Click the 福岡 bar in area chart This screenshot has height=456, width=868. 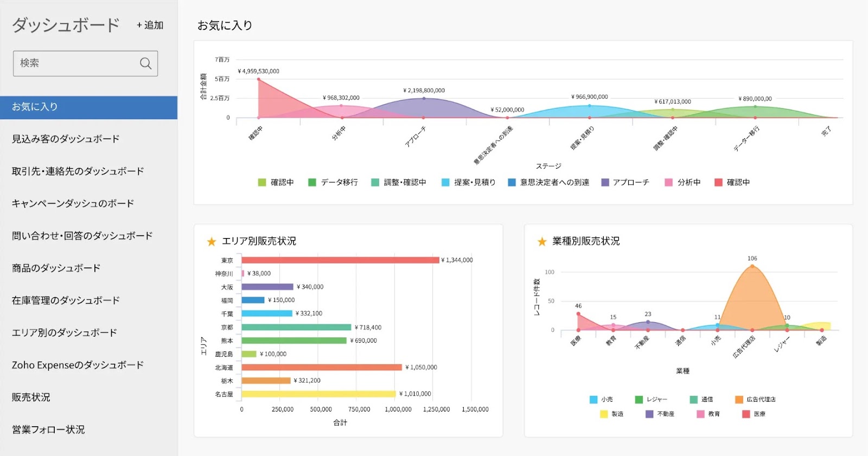pos(253,300)
